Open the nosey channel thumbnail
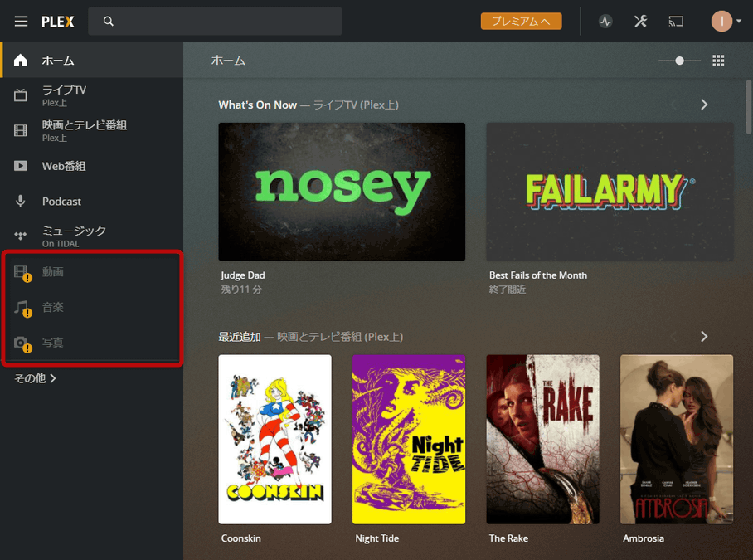The width and height of the screenshot is (753, 560). click(342, 192)
